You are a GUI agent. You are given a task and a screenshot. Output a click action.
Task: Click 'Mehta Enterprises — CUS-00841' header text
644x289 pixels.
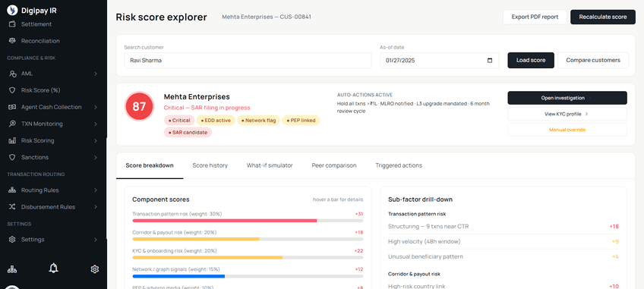(267, 17)
